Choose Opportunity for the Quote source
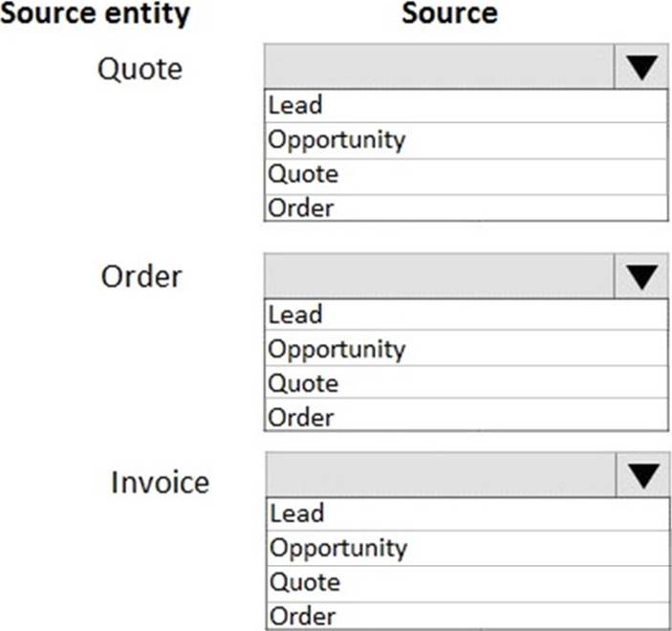Viewport: 672px width, 631px height. click(466, 140)
